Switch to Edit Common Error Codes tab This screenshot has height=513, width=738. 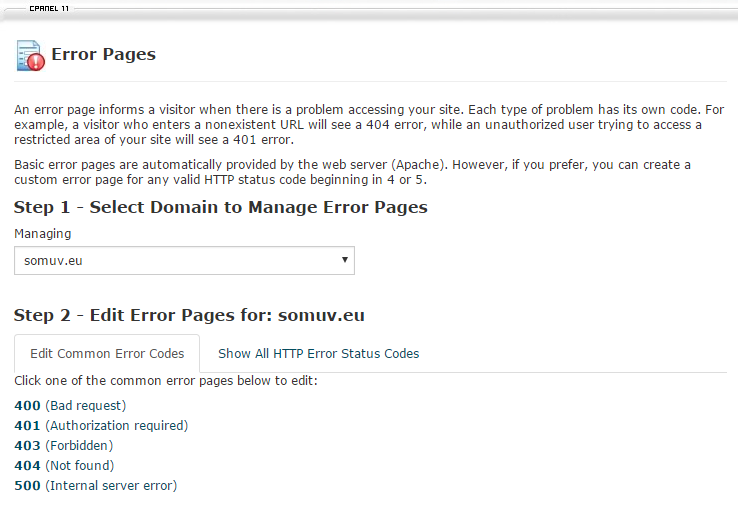coord(107,353)
